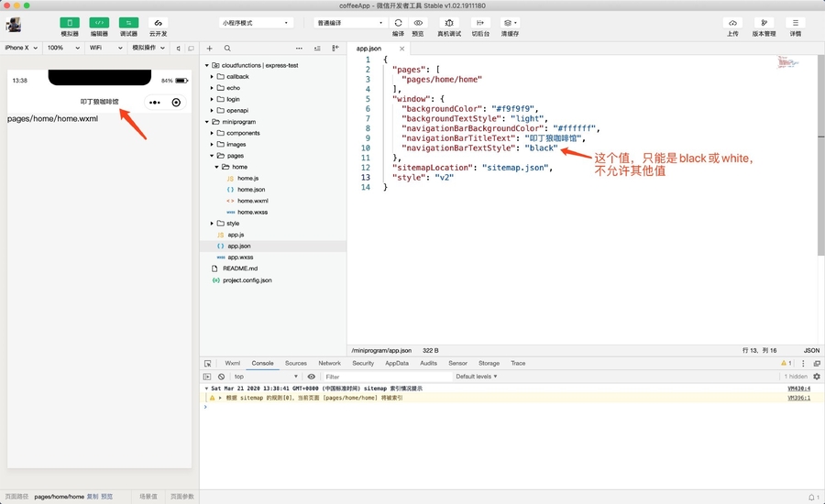The image size is (825, 504).
Task: Click the clear console icon
Action: click(221, 377)
